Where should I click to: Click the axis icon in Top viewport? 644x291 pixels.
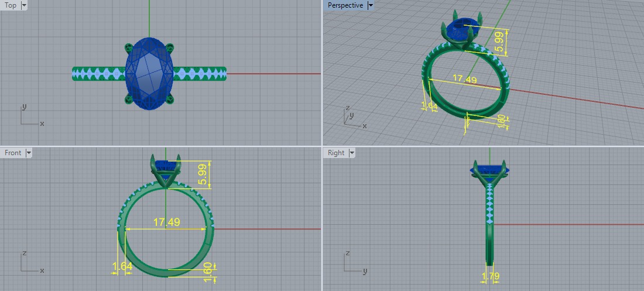coord(32,115)
